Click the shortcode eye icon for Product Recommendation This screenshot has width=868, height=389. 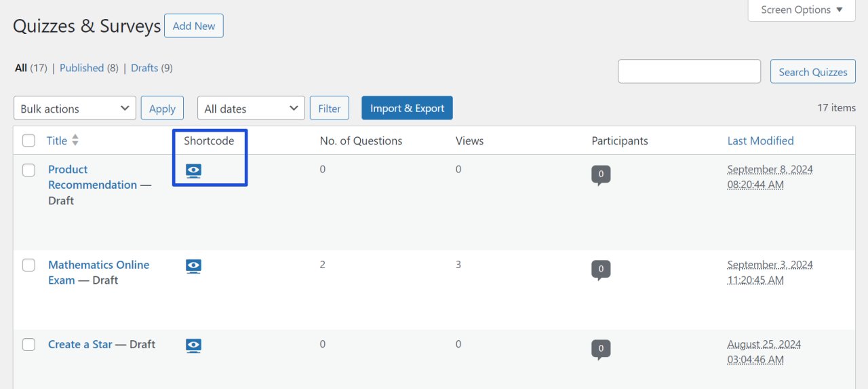click(x=193, y=170)
